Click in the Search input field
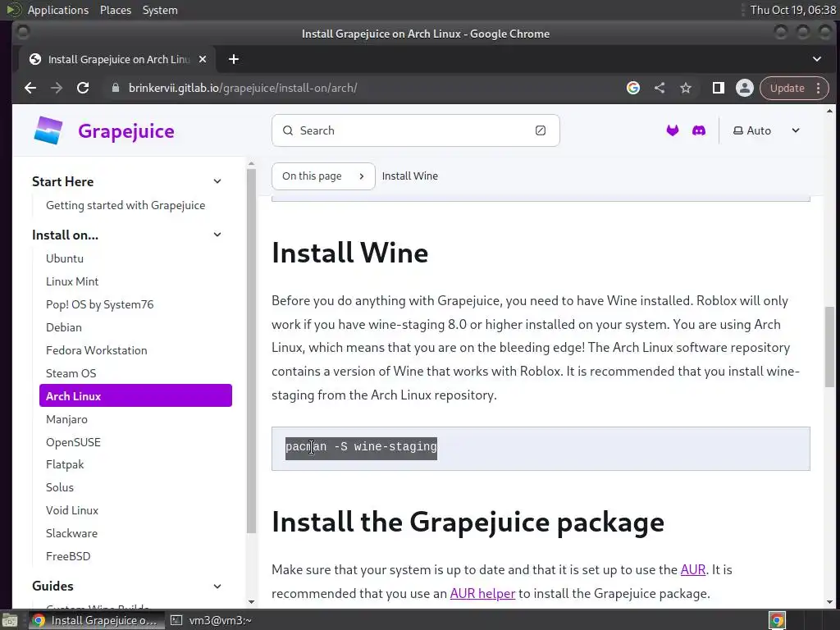The width and height of the screenshot is (840, 630). 416,130
